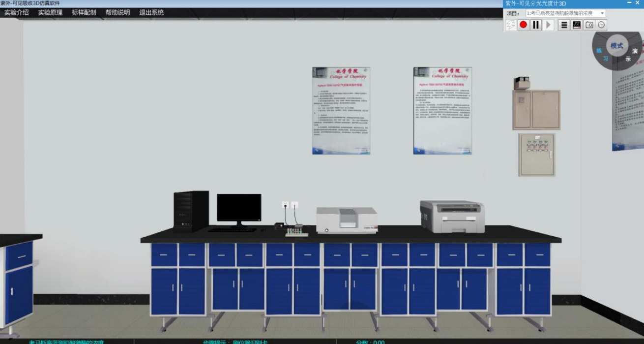
Task: Open the 实验介绍 menu
Action: coord(17,13)
